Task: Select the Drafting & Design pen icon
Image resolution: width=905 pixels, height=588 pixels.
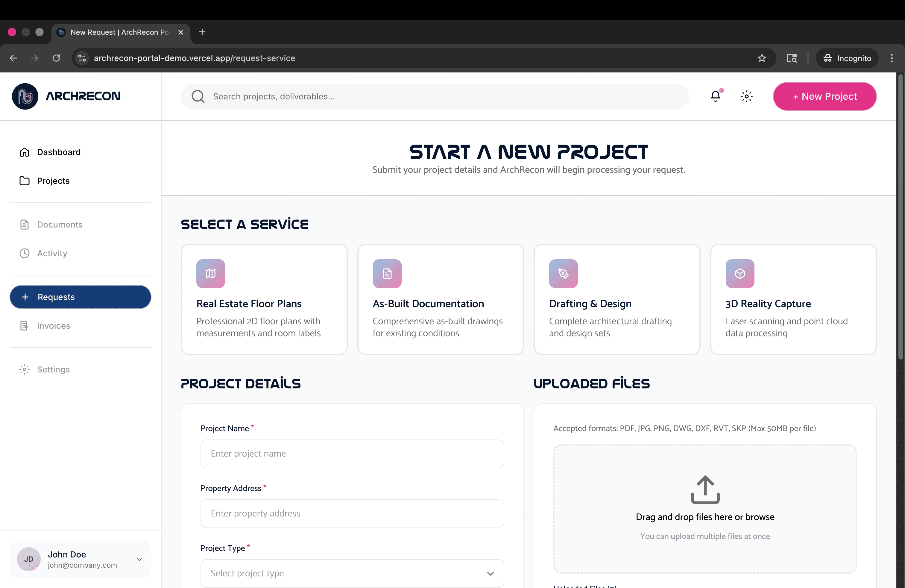Action: point(563,273)
